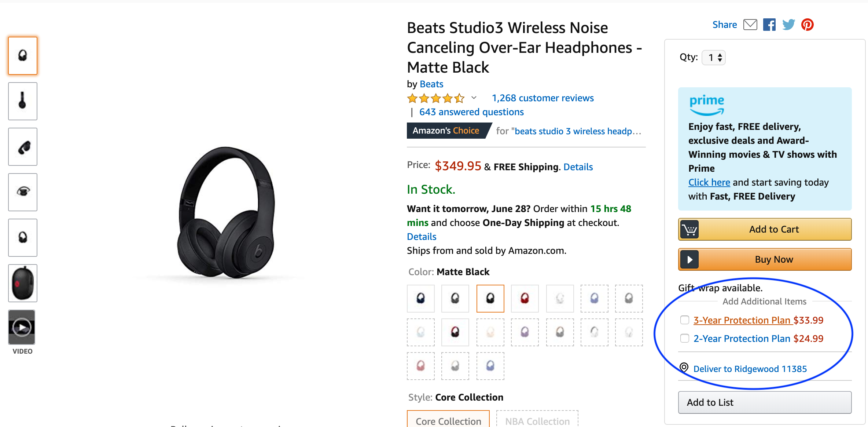The height and width of the screenshot is (427, 868).
Task: Click Deliver to Ridgewood 11385 link
Action: point(750,369)
